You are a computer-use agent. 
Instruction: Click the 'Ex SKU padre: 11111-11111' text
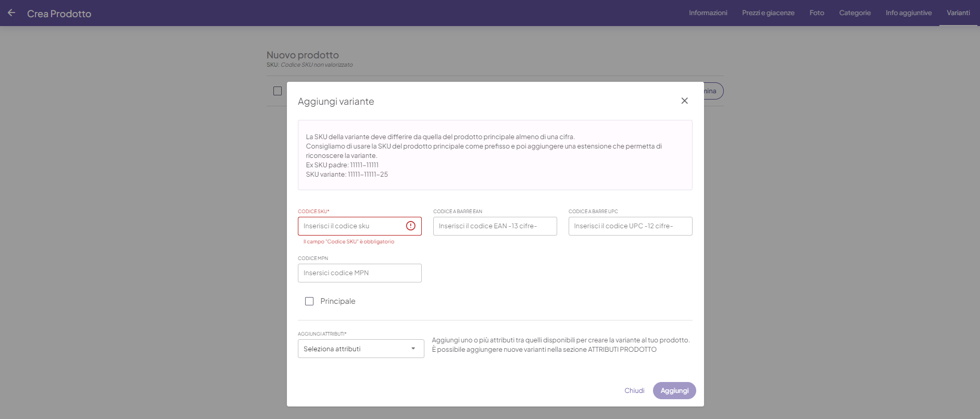point(342,165)
